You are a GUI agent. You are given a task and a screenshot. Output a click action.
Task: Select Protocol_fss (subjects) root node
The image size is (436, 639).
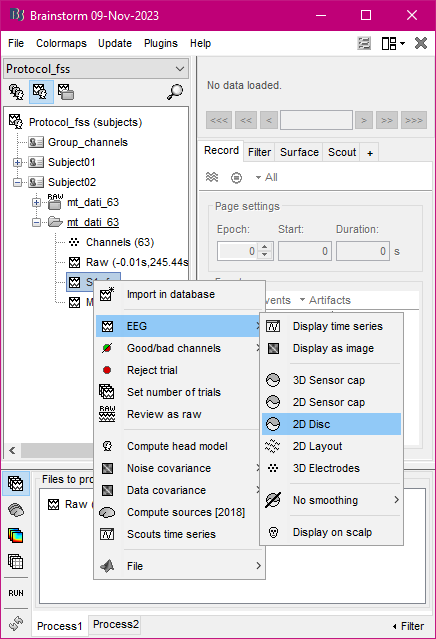tap(86, 122)
